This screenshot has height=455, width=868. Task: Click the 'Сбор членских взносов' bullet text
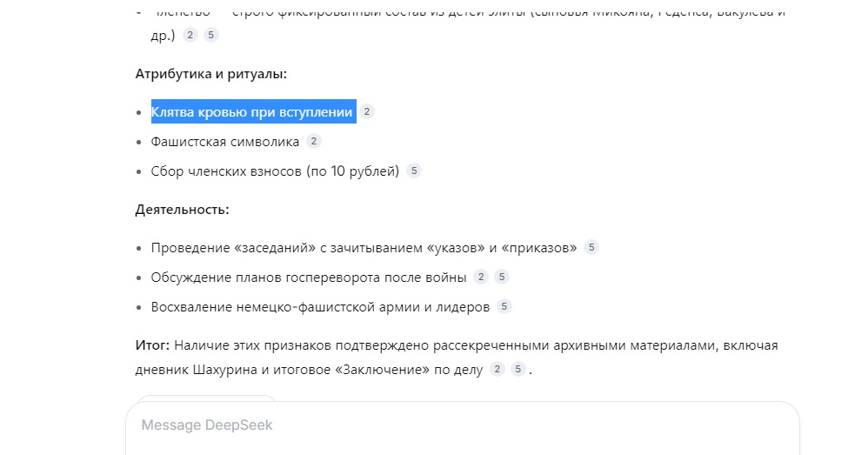point(228,171)
